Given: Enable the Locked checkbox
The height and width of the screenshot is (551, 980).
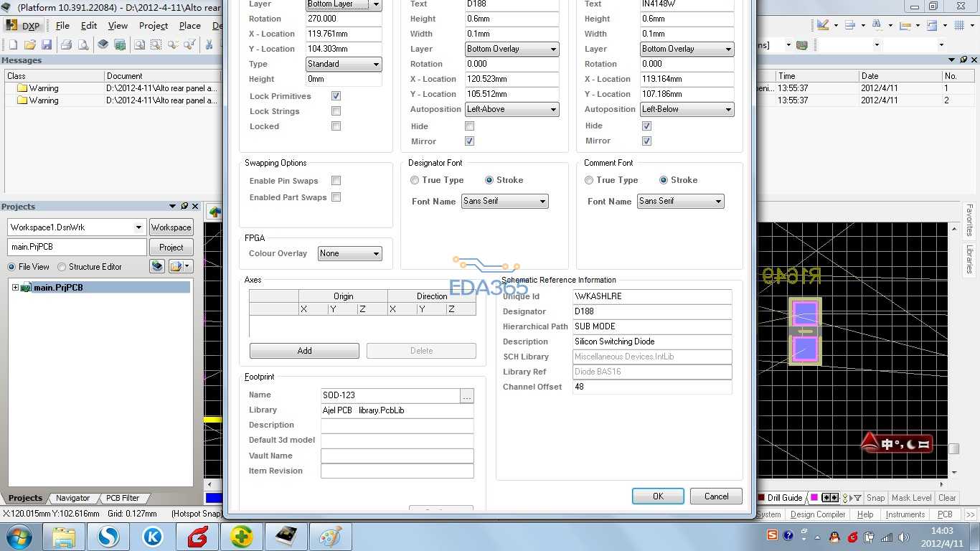Looking at the screenshot, I should point(336,126).
